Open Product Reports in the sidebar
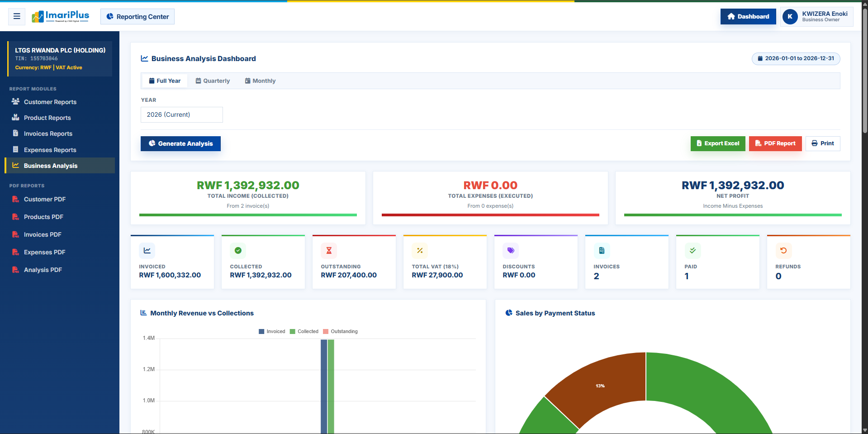This screenshot has width=868, height=434. tap(60, 118)
